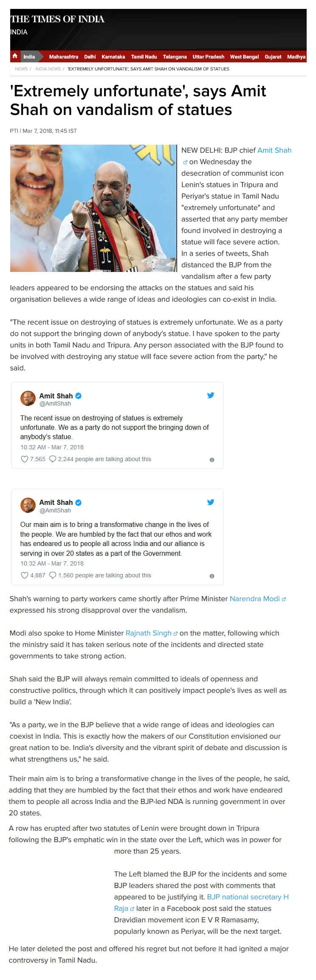316x980 pixels.
Task: Select West Bengal in navigation bar
Action: [244, 56]
